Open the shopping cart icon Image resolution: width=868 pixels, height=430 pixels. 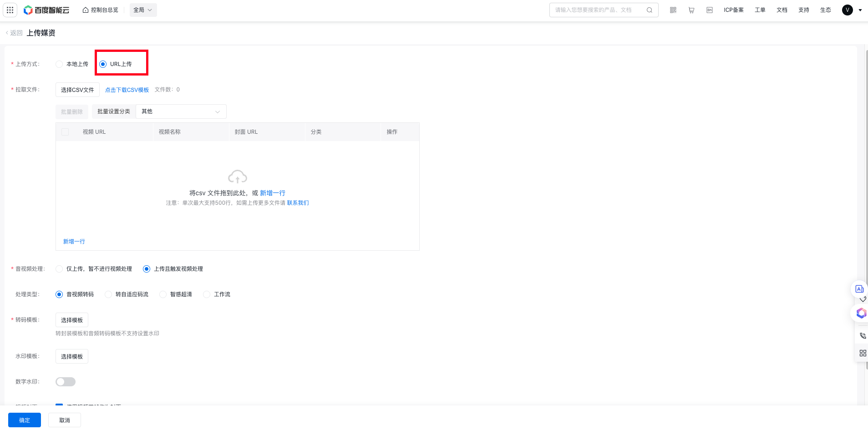coord(691,10)
